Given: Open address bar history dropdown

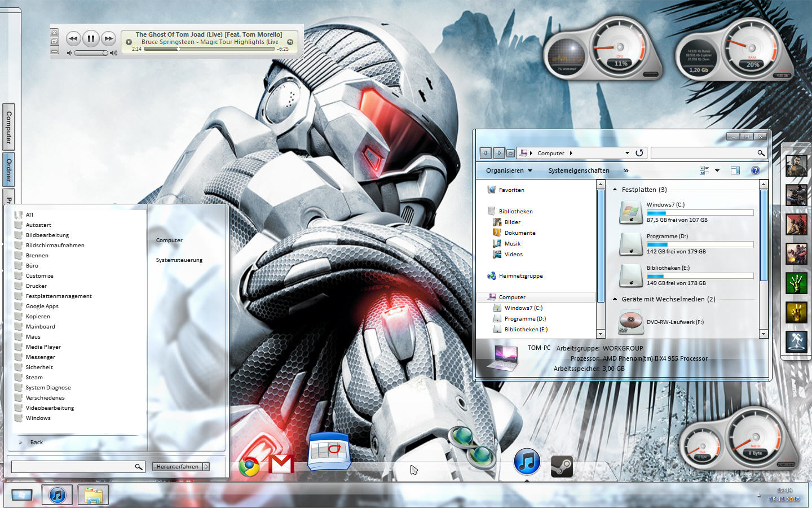Looking at the screenshot, I should (x=627, y=153).
